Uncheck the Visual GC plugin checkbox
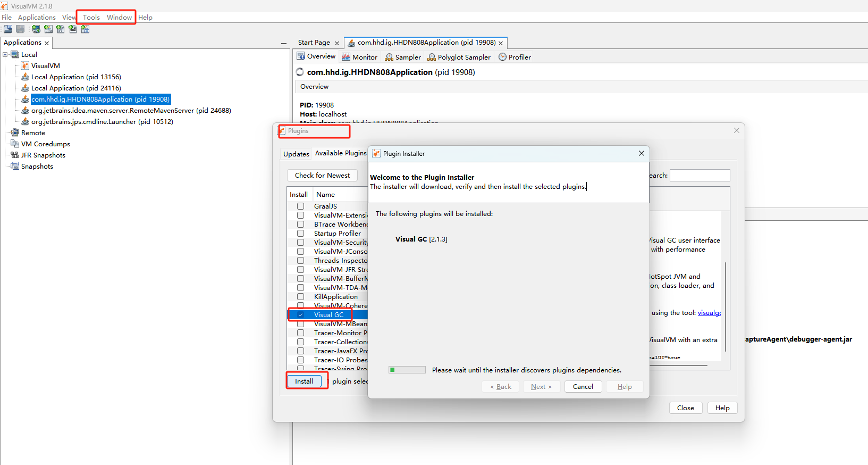The height and width of the screenshot is (465, 868). pos(300,315)
